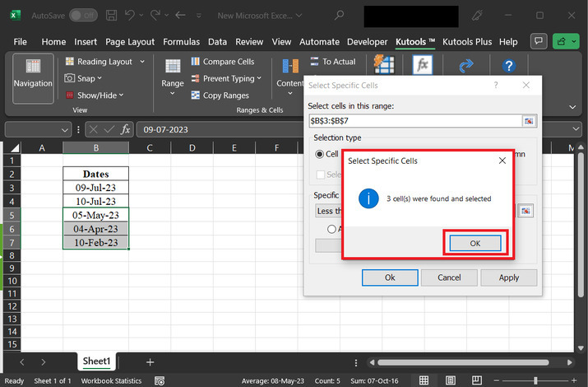Click OK in the message box
The width and height of the screenshot is (588, 387).
tap(474, 243)
